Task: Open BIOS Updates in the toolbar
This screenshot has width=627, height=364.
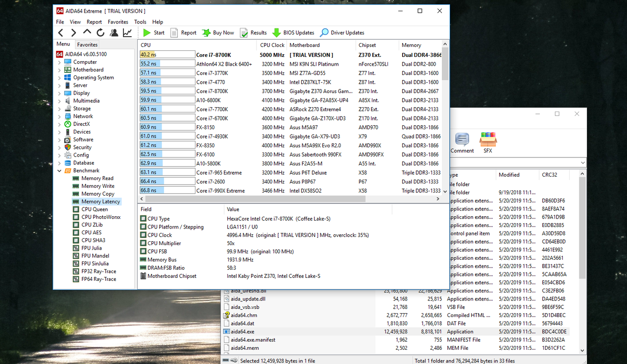Action: pyautogui.click(x=293, y=33)
